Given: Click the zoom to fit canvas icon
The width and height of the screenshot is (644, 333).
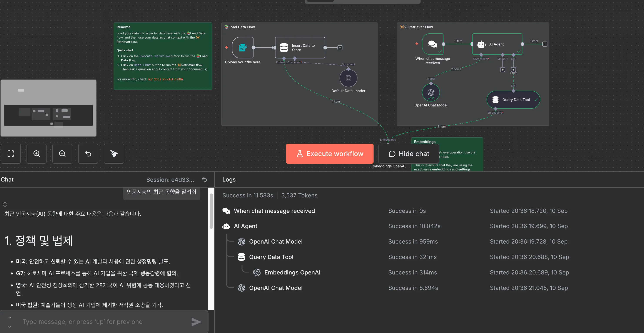Looking at the screenshot, I should (x=11, y=154).
